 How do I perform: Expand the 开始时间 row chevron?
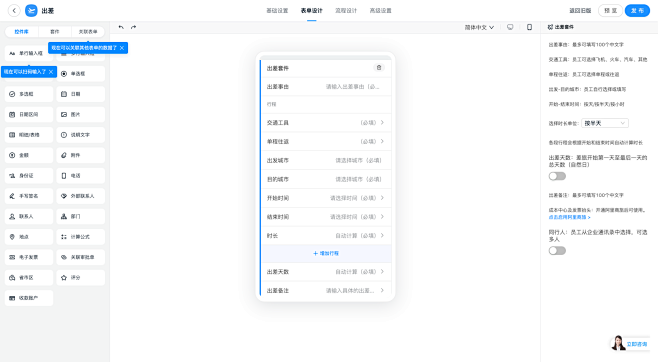(x=382, y=198)
